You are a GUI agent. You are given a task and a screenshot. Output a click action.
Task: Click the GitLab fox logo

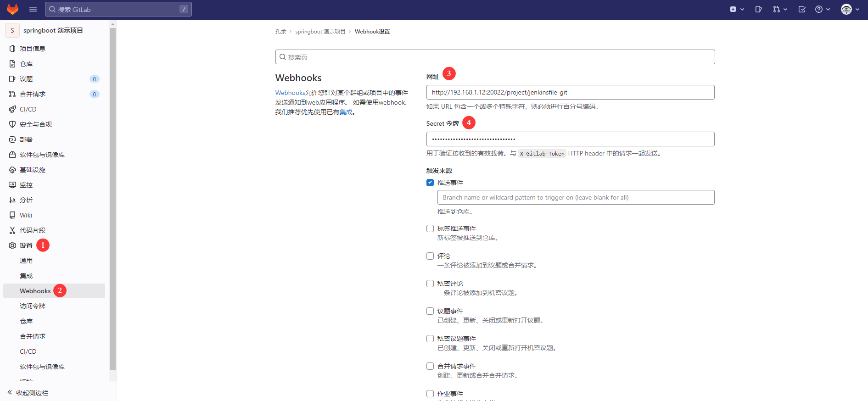click(x=12, y=9)
